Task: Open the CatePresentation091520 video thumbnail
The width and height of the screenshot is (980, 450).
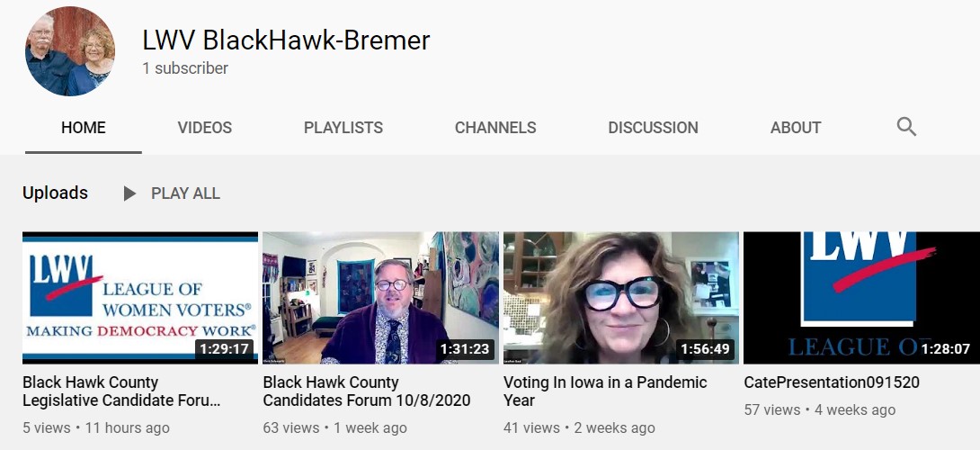Action: 862,298
